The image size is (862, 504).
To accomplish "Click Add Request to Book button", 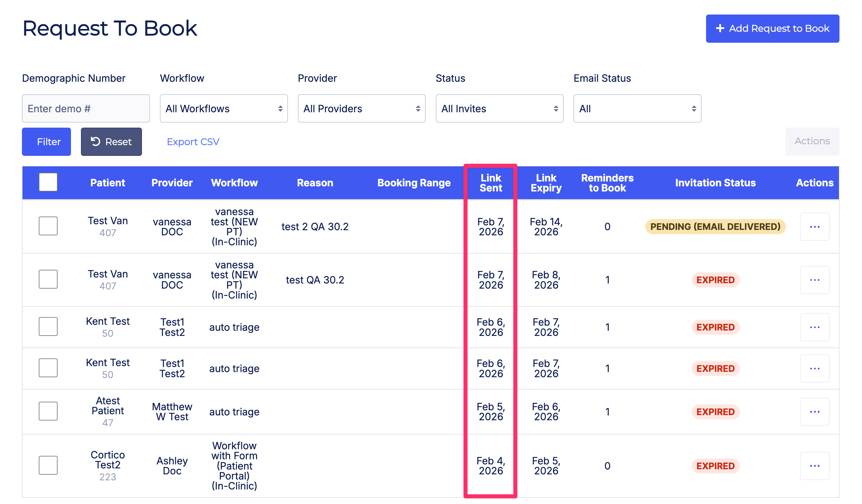I will [x=772, y=28].
